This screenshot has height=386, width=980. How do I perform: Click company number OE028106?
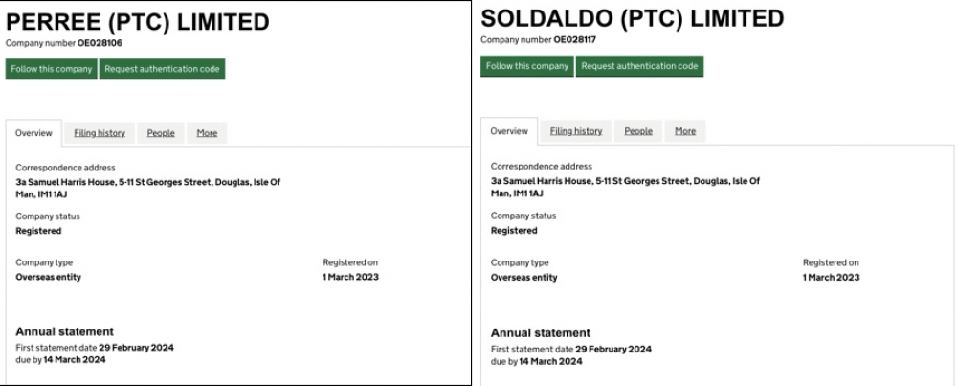100,43
